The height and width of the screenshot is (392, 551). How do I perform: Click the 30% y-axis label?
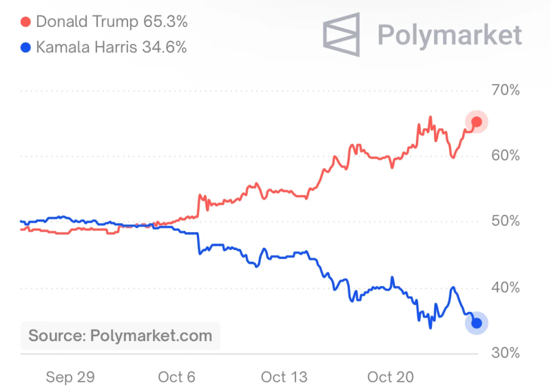click(x=505, y=353)
